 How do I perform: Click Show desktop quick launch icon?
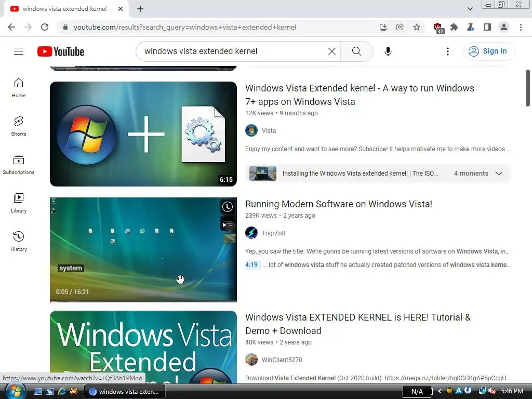pyautogui.click(x=38, y=391)
